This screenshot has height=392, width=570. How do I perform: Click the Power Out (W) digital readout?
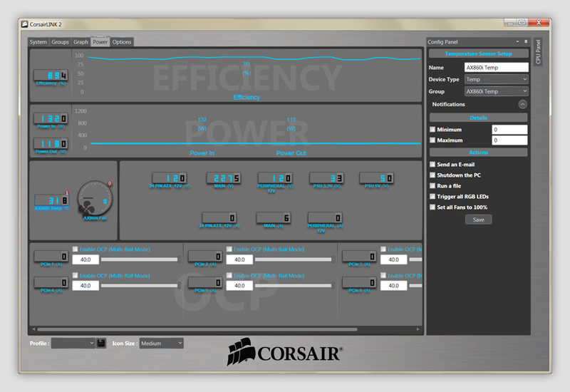51,144
